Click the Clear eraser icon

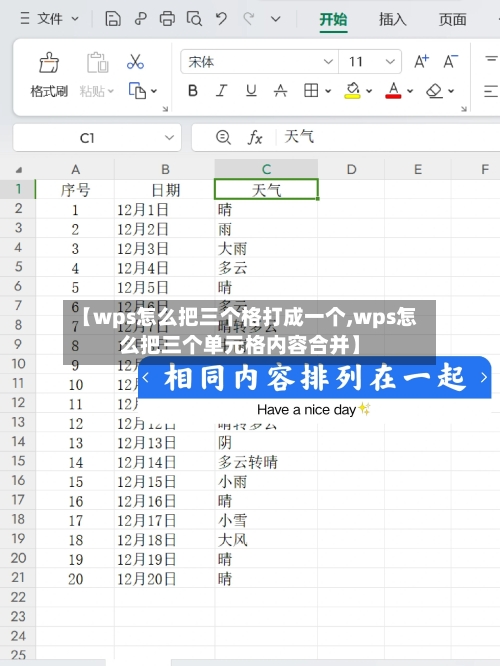[x=435, y=90]
